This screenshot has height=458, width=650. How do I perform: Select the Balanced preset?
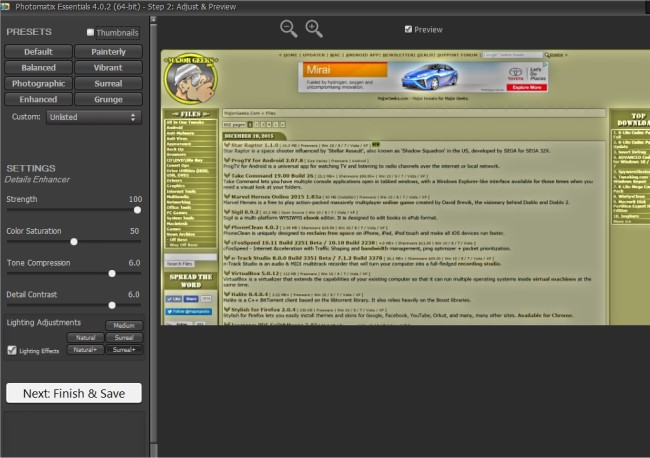click(x=39, y=68)
